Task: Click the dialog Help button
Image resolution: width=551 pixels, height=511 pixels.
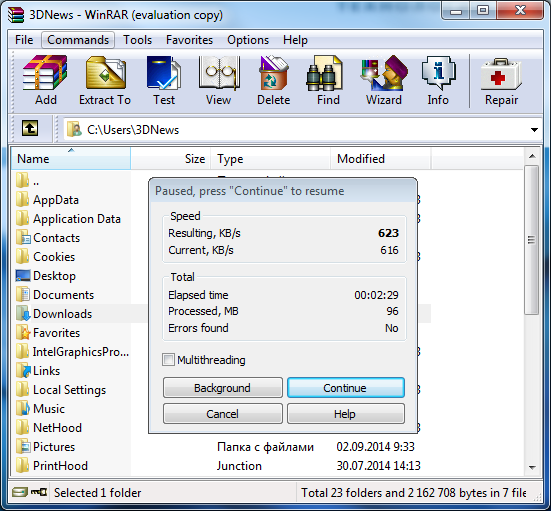Action: 346,413
